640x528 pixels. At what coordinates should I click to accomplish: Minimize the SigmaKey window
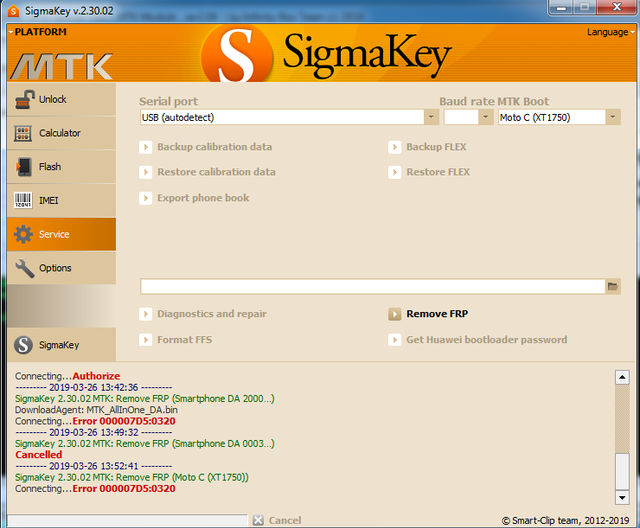click(562, 7)
